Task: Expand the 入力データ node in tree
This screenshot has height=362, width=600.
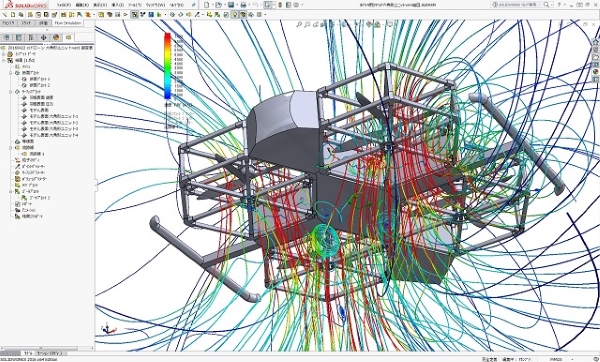Action: coord(3,54)
